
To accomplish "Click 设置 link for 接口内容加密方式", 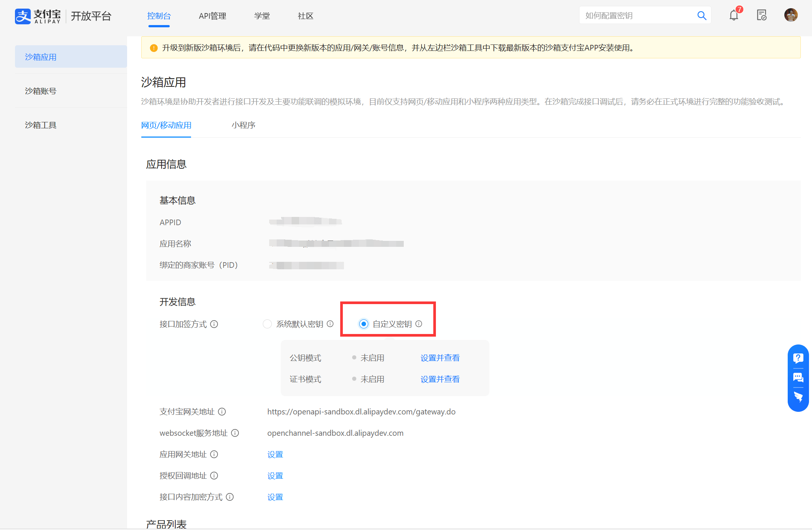I will click(x=275, y=497).
